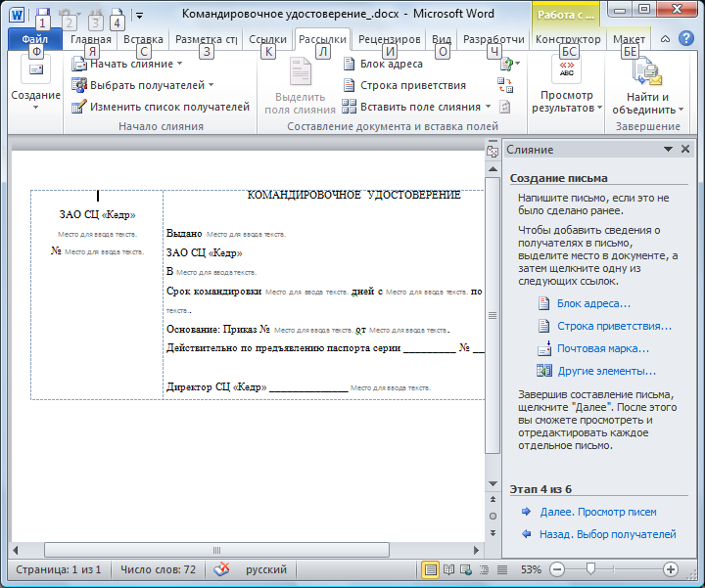The height and width of the screenshot is (588, 705).
Task: Open the Создание envelopes dropdown button
Action: coord(35,84)
